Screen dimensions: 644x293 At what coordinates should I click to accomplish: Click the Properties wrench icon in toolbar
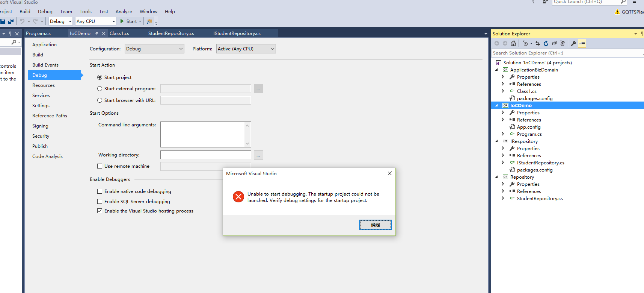573,43
